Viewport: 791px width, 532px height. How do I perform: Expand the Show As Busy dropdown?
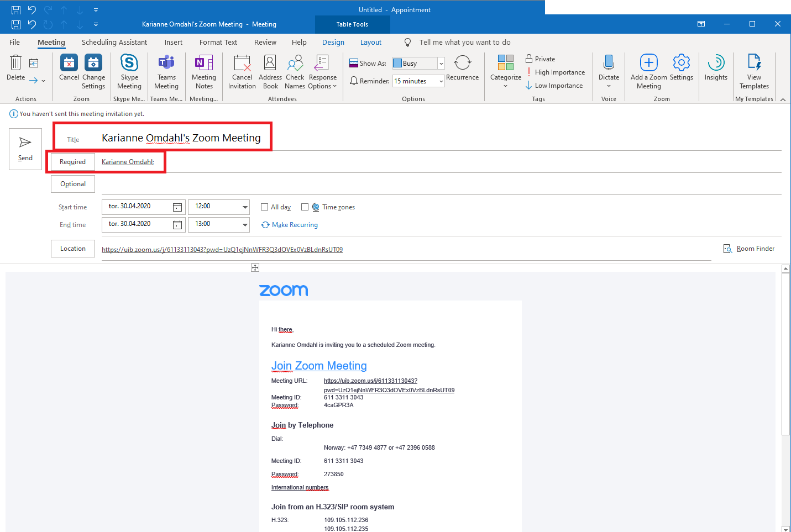[441, 64]
